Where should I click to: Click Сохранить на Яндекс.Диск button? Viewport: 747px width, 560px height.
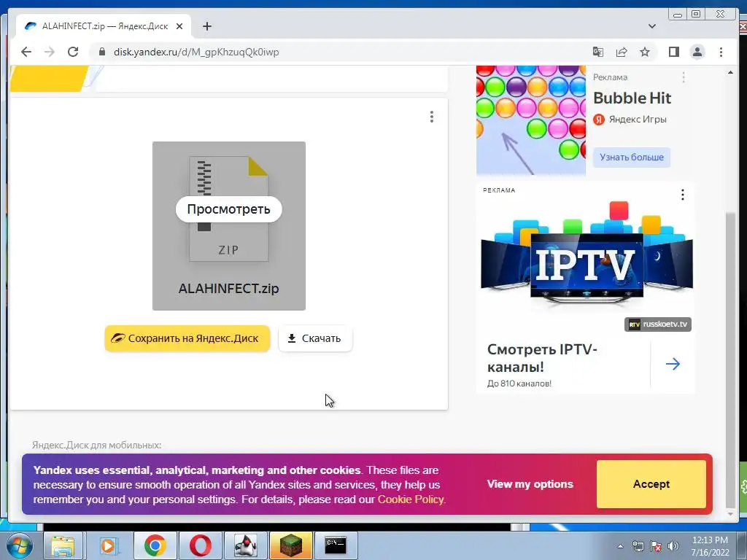[x=187, y=338]
